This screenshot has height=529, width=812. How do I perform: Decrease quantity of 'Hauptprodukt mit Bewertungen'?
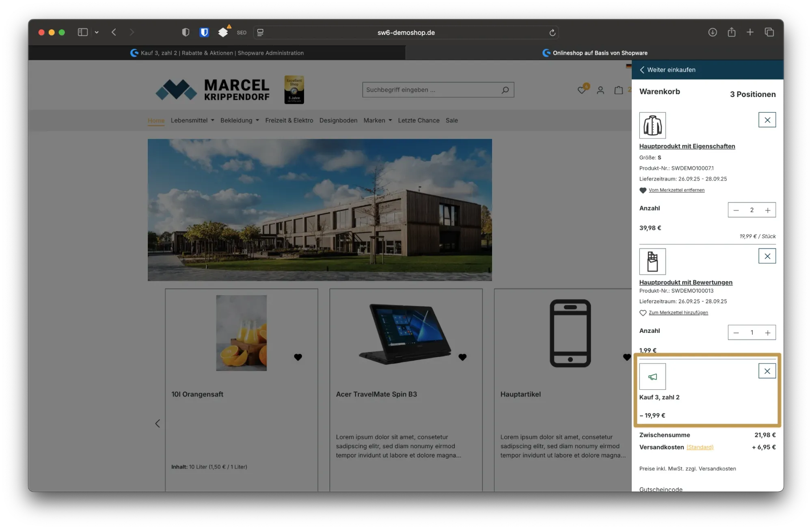point(736,333)
